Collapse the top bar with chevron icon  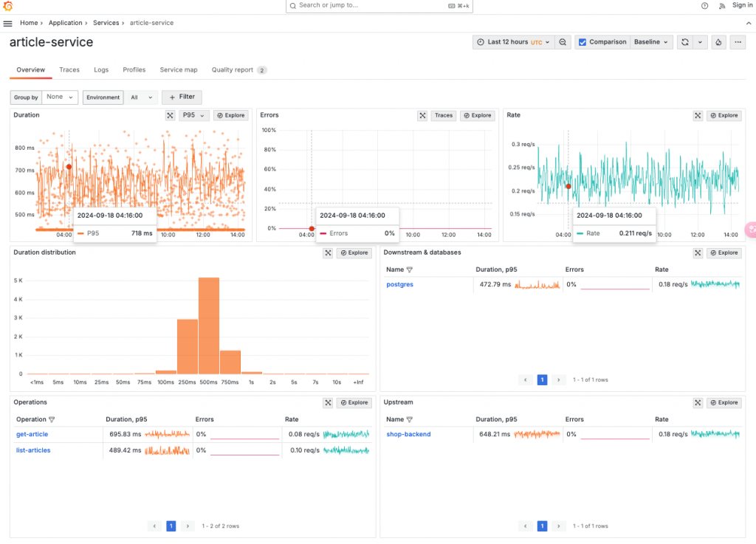[749, 23]
